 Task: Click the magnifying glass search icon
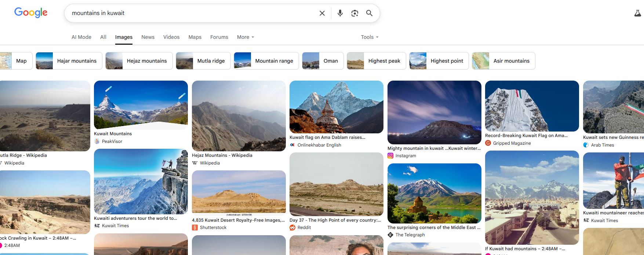370,13
